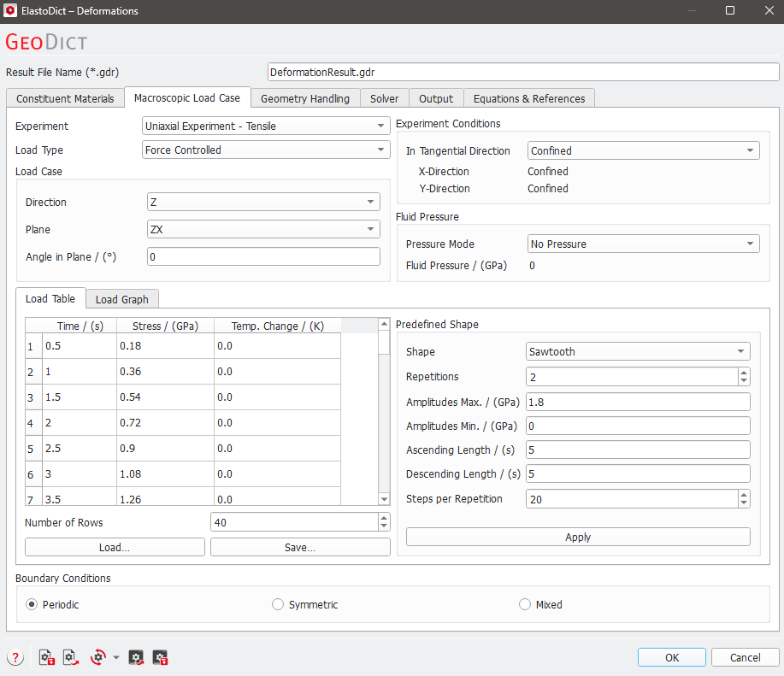Click the Amplitudes Max. input field
Screen dimensions: 784x676
(638, 402)
